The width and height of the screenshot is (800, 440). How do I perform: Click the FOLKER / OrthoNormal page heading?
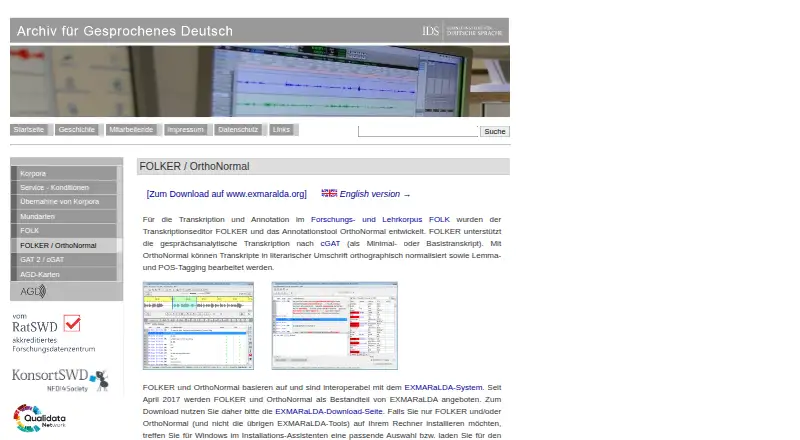(194, 166)
